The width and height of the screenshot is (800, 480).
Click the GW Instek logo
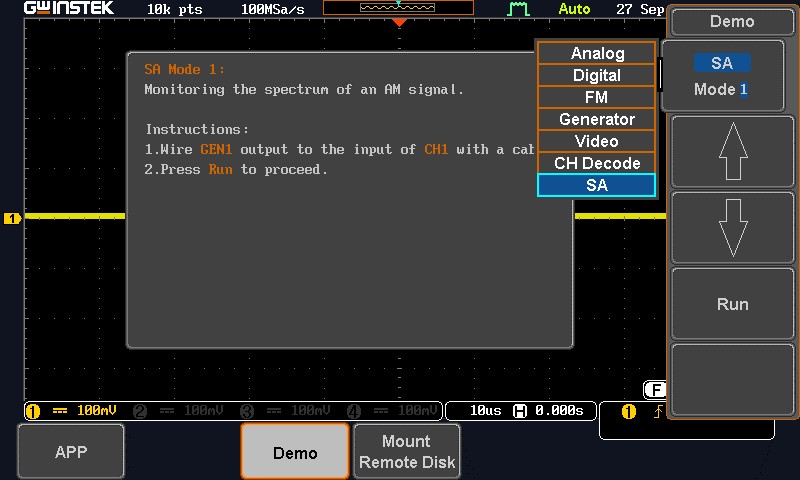[69, 8]
